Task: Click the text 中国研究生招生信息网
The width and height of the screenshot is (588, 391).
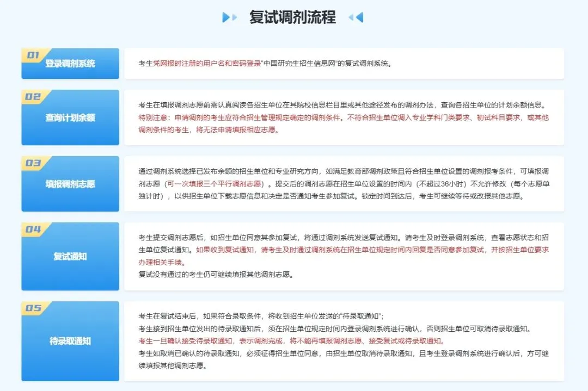Action: (299, 64)
